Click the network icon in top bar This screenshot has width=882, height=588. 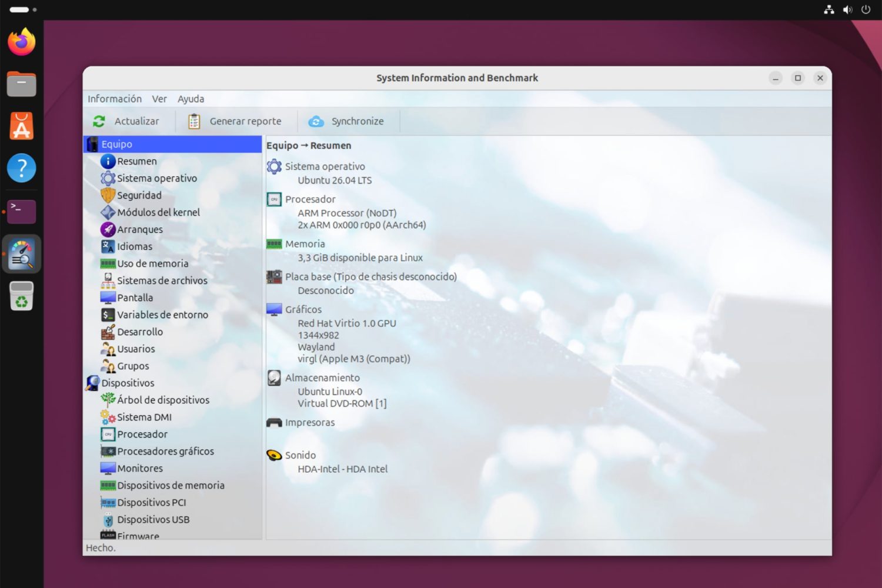pyautogui.click(x=829, y=9)
